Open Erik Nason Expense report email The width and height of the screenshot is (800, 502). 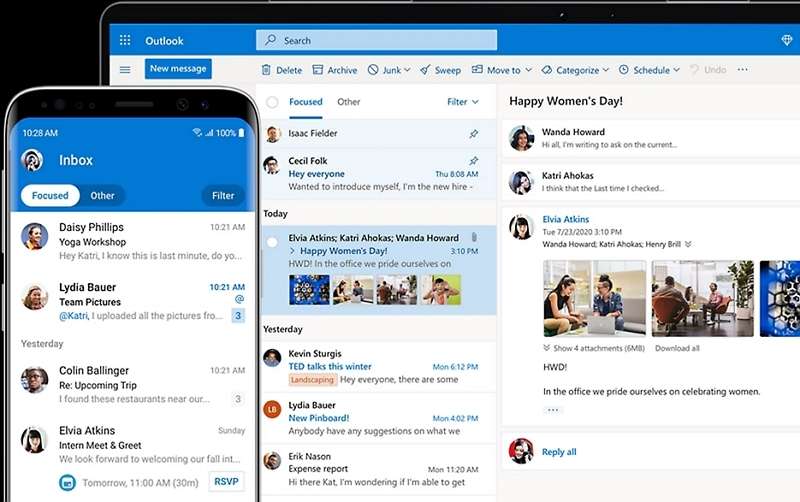[x=378, y=469]
